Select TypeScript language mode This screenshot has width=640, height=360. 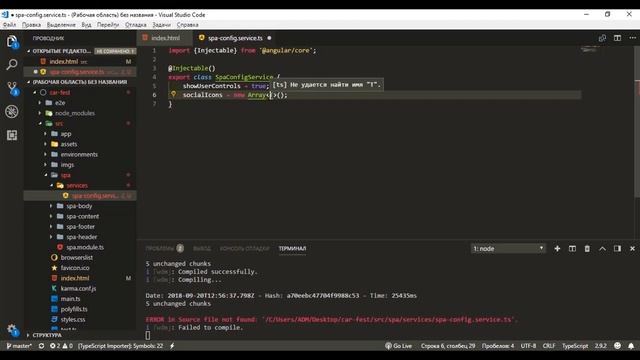pyautogui.click(x=575, y=346)
